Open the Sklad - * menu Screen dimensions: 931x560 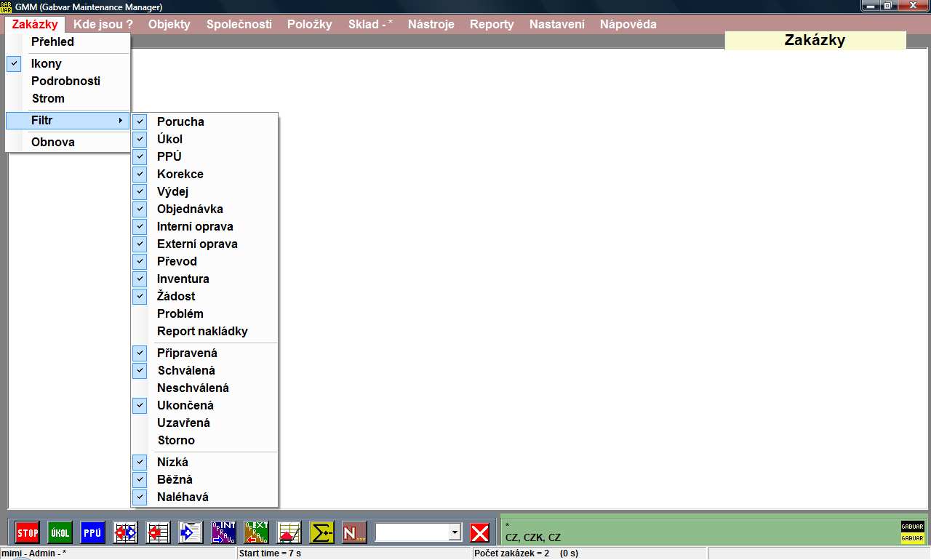point(370,24)
